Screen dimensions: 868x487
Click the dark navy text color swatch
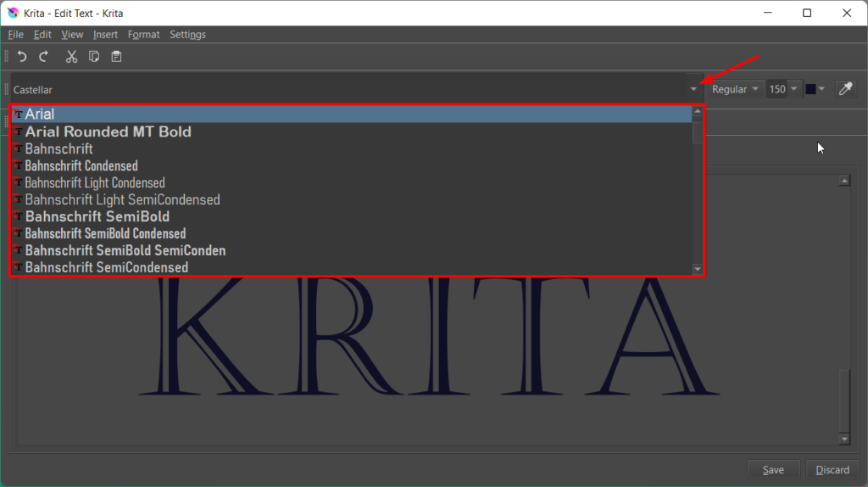click(810, 89)
